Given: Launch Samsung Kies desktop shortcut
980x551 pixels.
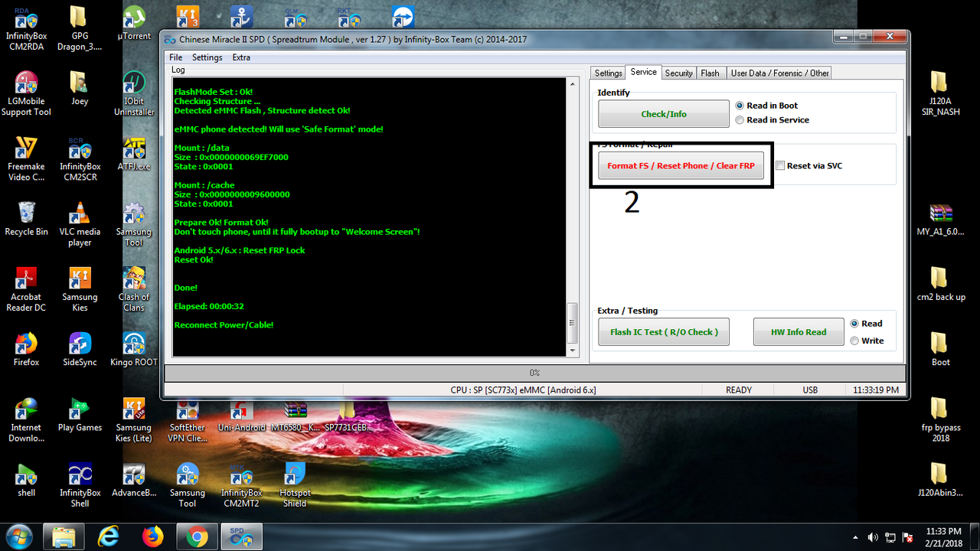Looking at the screenshot, I should pos(80,289).
